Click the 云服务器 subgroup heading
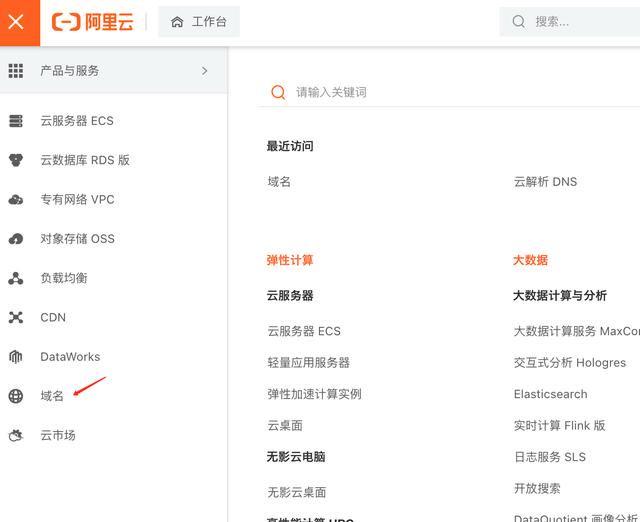 290,295
